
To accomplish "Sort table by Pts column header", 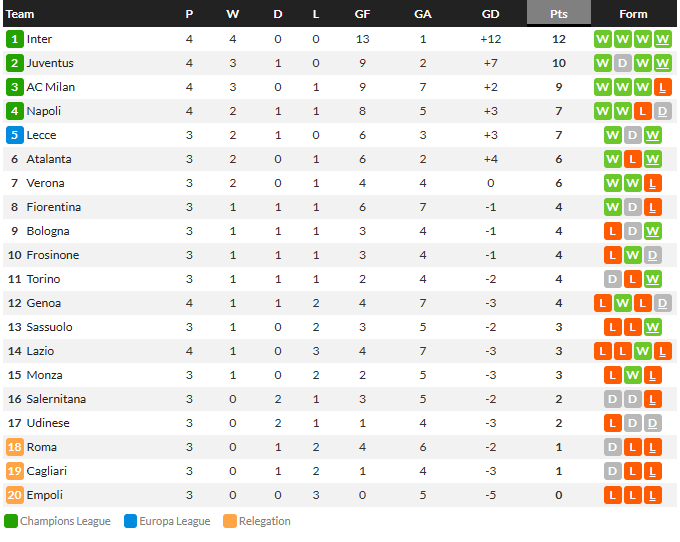I will click(559, 14).
